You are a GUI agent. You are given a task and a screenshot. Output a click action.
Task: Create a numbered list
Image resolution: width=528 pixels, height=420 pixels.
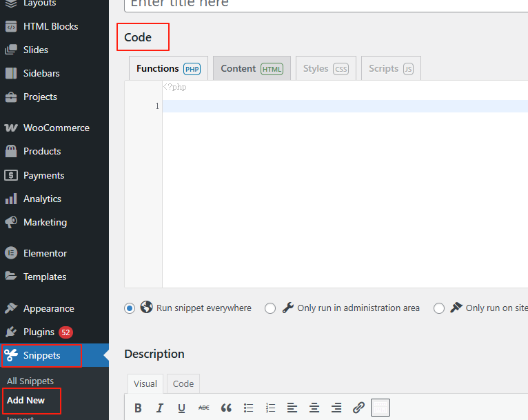[270, 408]
